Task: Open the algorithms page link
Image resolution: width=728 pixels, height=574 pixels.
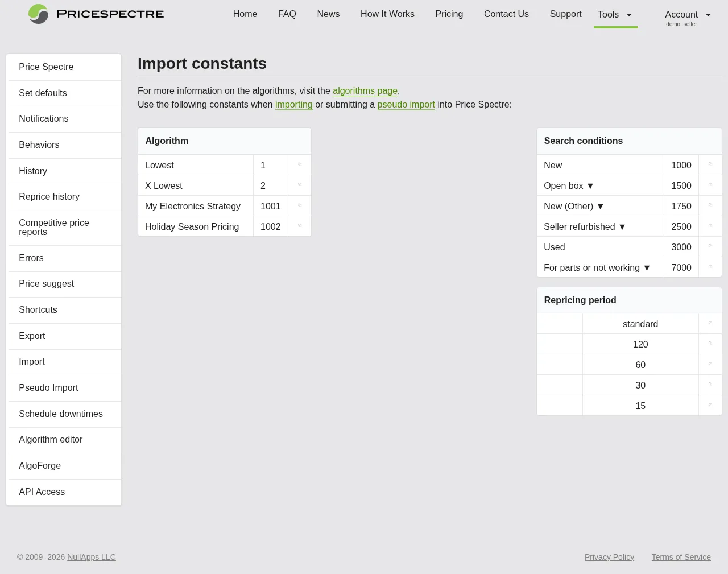Action: (x=365, y=91)
